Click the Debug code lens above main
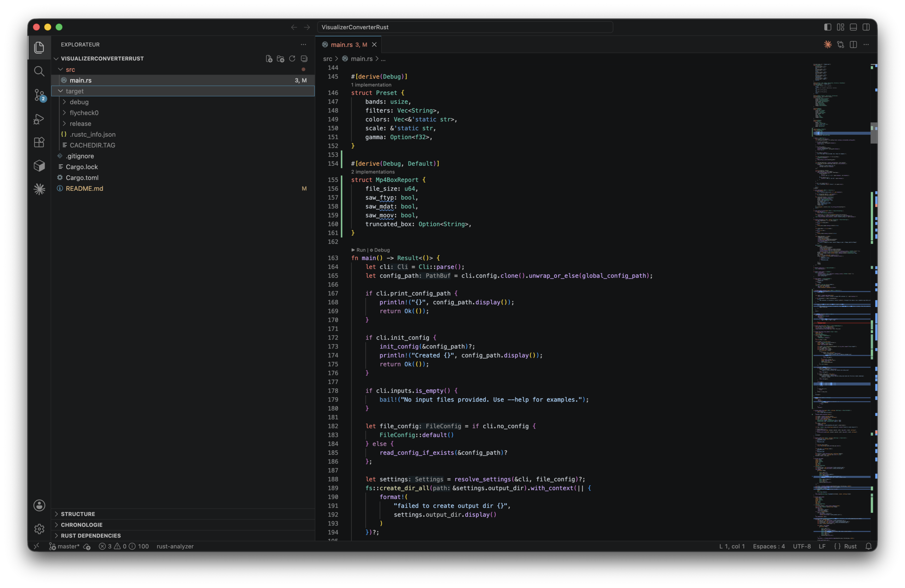Image resolution: width=905 pixels, height=588 pixels. pyautogui.click(x=379, y=250)
